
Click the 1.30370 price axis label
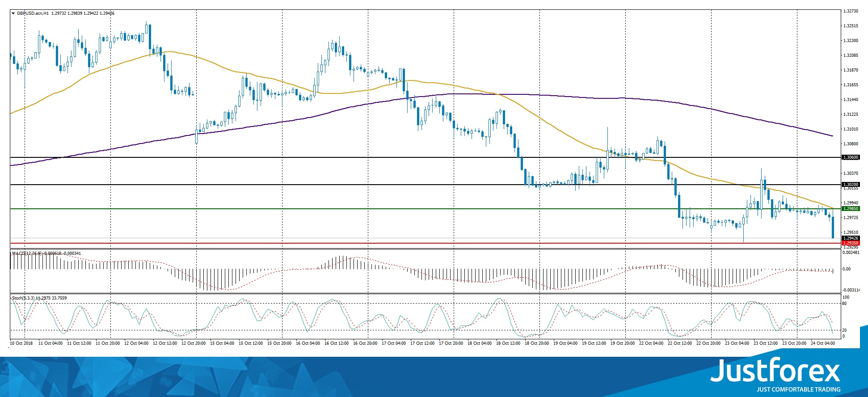click(850, 173)
